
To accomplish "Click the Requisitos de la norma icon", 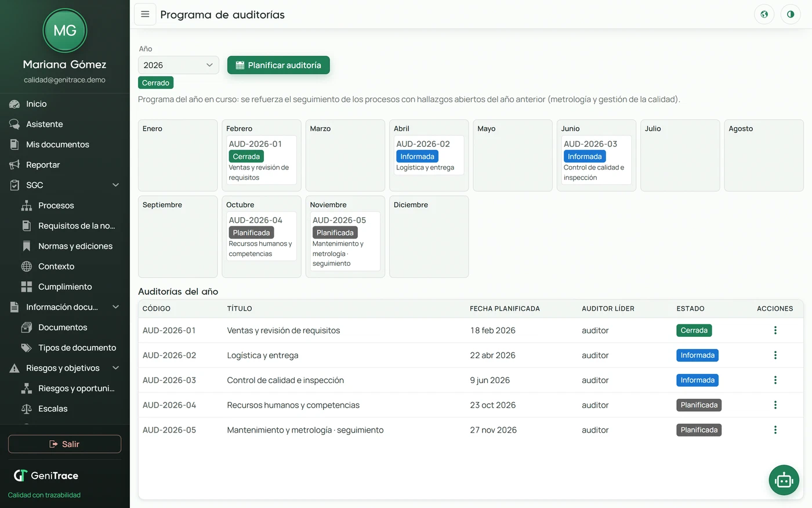I will click(27, 226).
